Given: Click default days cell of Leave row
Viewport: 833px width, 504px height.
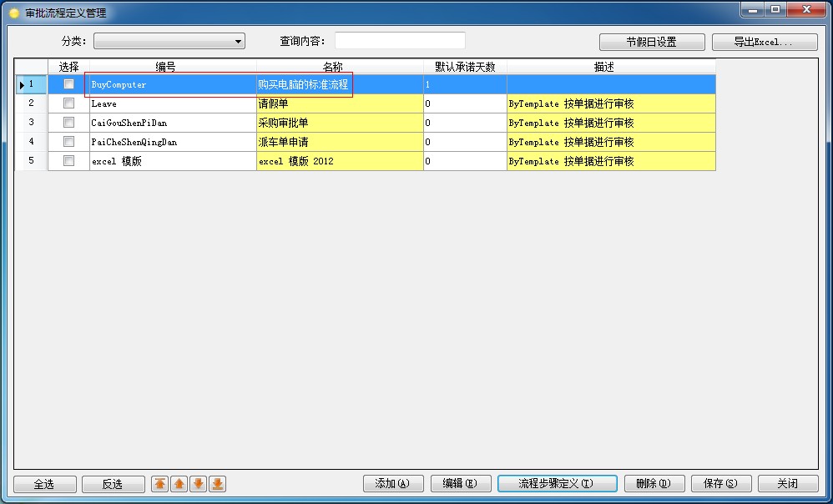Looking at the screenshot, I should 466,103.
